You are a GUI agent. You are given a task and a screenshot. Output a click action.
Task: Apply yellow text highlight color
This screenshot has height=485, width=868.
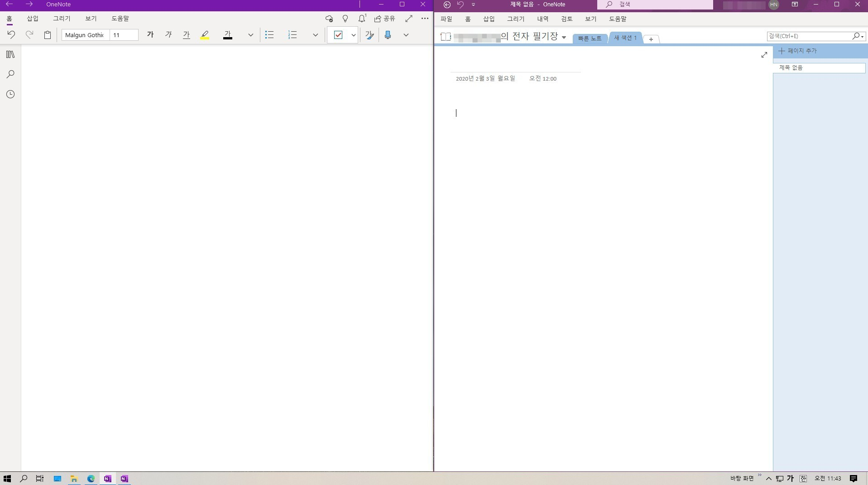click(205, 35)
